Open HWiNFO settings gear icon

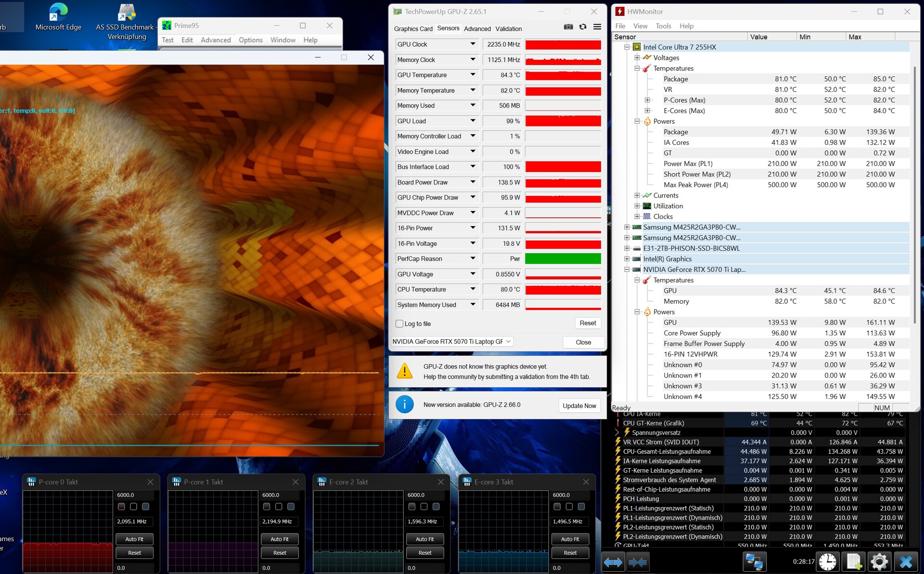[879, 561]
